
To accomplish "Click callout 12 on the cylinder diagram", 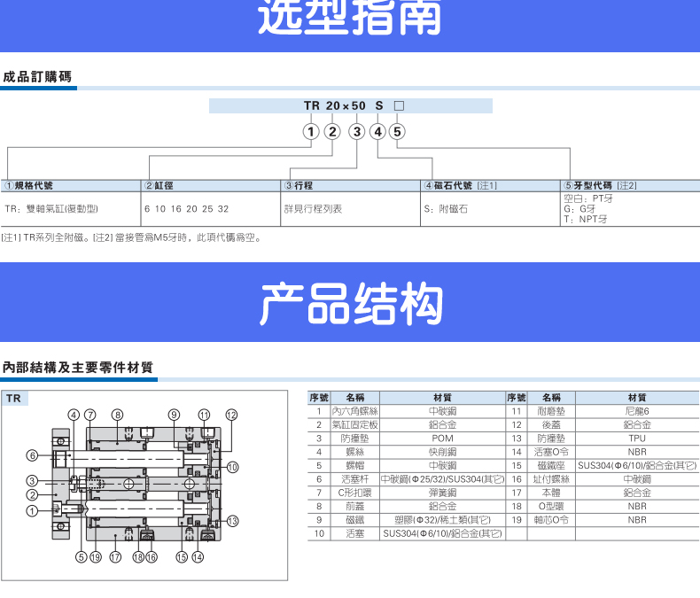I will pyautogui.click(x=231, y=415).
